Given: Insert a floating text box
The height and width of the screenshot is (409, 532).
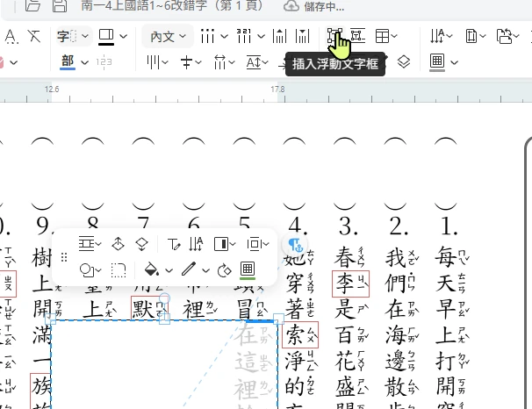Looking at the screenshot, I should point(334,36).
